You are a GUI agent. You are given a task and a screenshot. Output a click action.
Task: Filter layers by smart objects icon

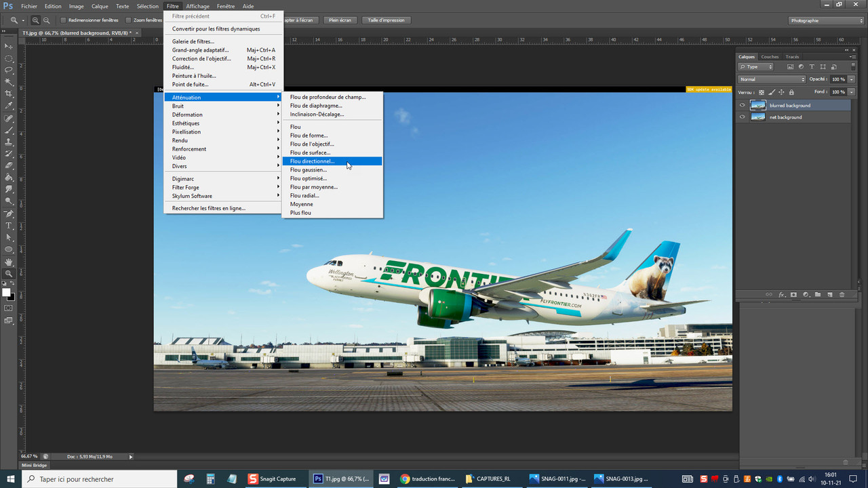pyautogui.click(x=833, y=67)
